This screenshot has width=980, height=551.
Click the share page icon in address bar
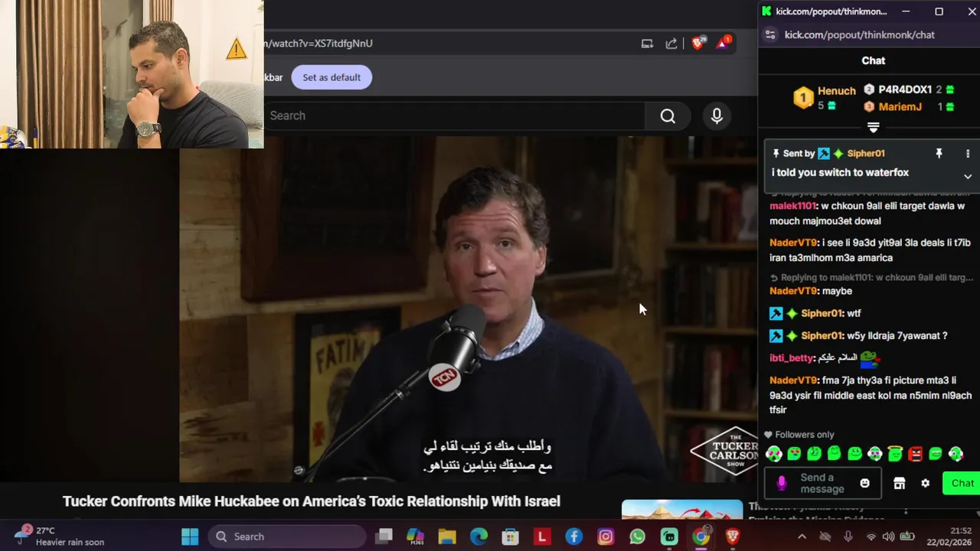pos(671,44)
